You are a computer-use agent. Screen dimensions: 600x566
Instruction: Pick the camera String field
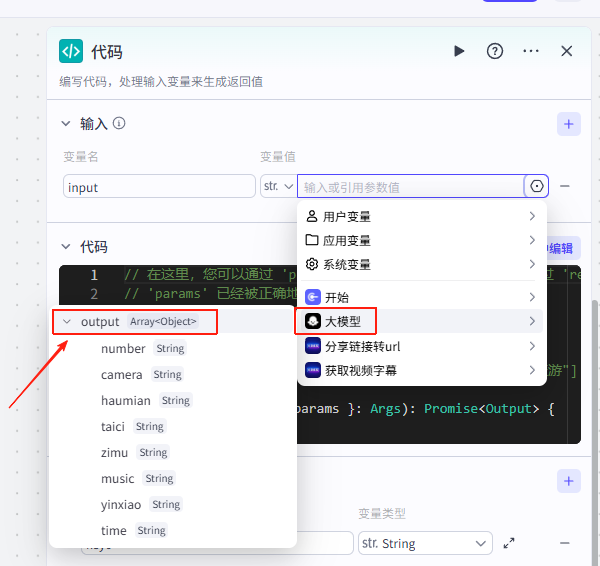pos(122,375)
